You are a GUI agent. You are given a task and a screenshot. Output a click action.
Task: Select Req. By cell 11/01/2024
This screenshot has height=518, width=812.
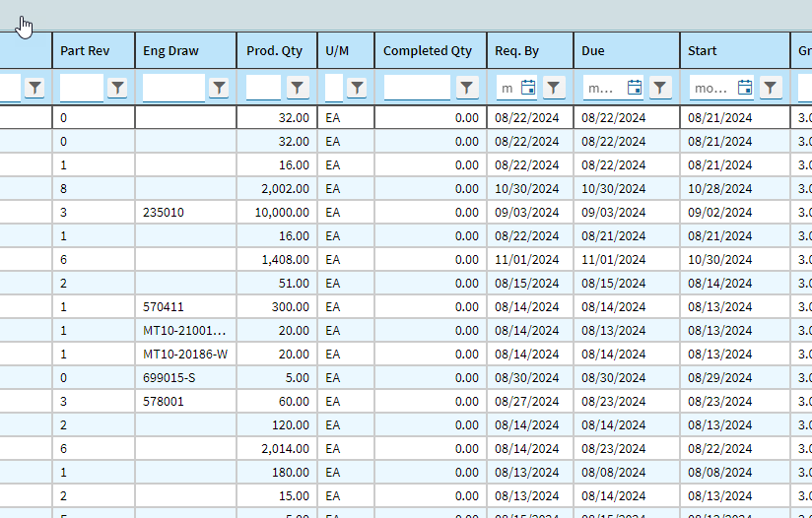coord(530,260)
